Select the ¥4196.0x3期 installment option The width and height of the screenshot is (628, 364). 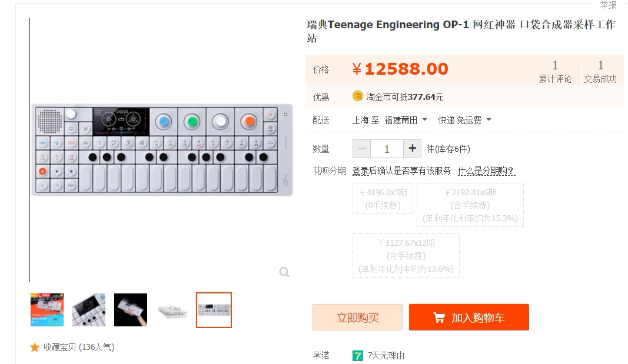pos(383,198)
